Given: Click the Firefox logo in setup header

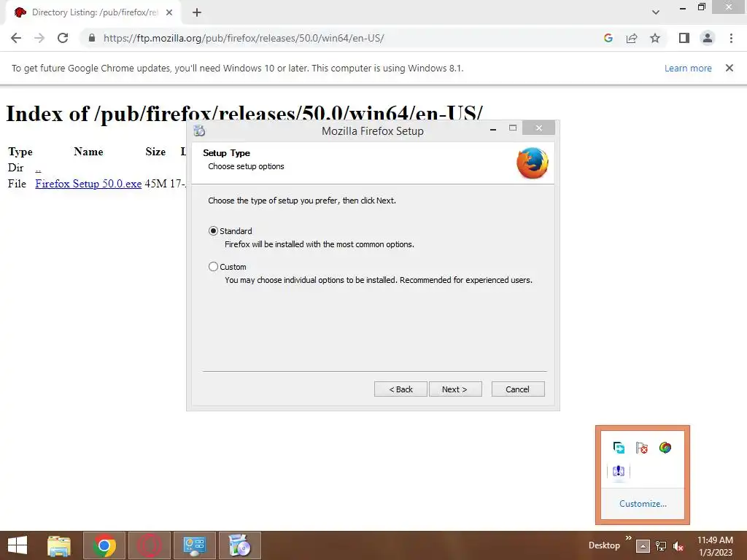Looking at the screenshot, I should 532,163.
